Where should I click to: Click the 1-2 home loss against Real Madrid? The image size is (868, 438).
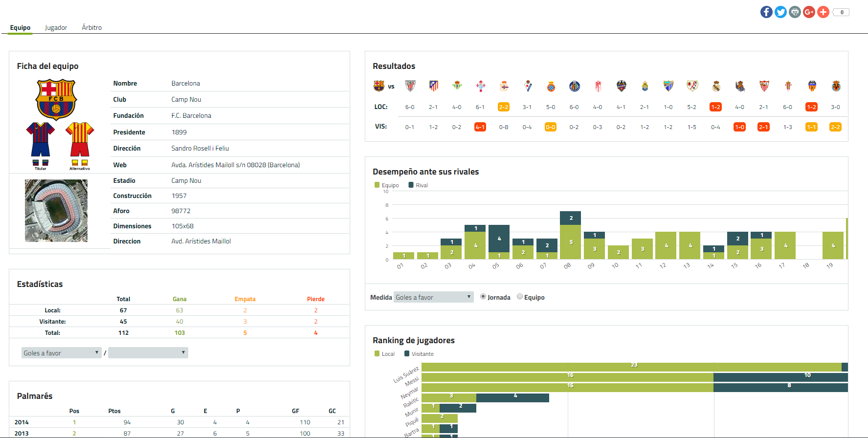(715, 107)
